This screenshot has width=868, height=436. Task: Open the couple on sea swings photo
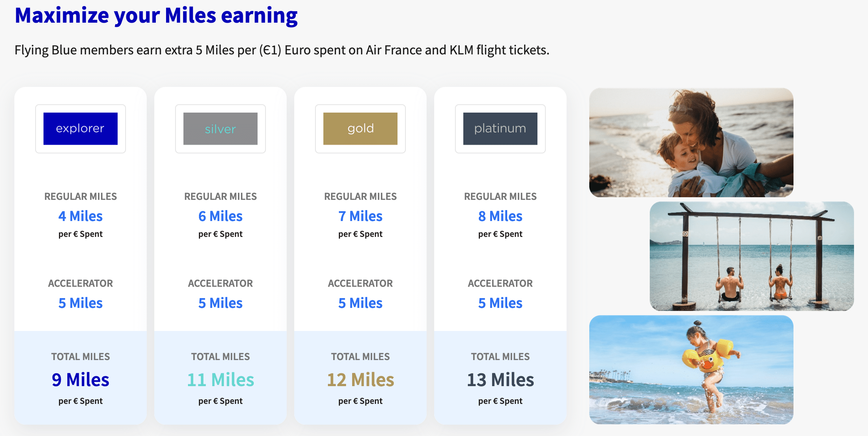[752, 256]
